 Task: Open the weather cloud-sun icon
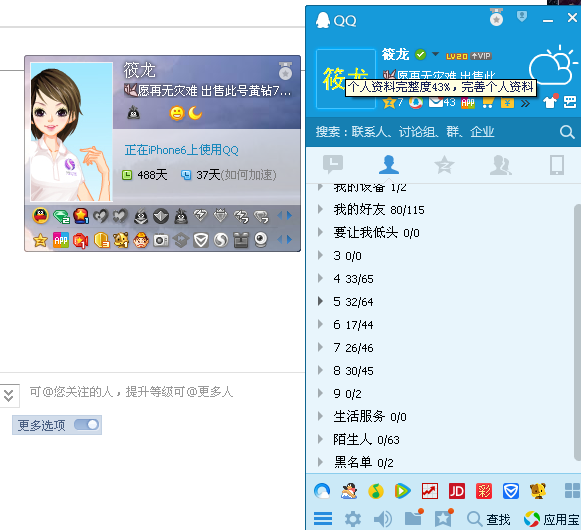pos(552,65)
